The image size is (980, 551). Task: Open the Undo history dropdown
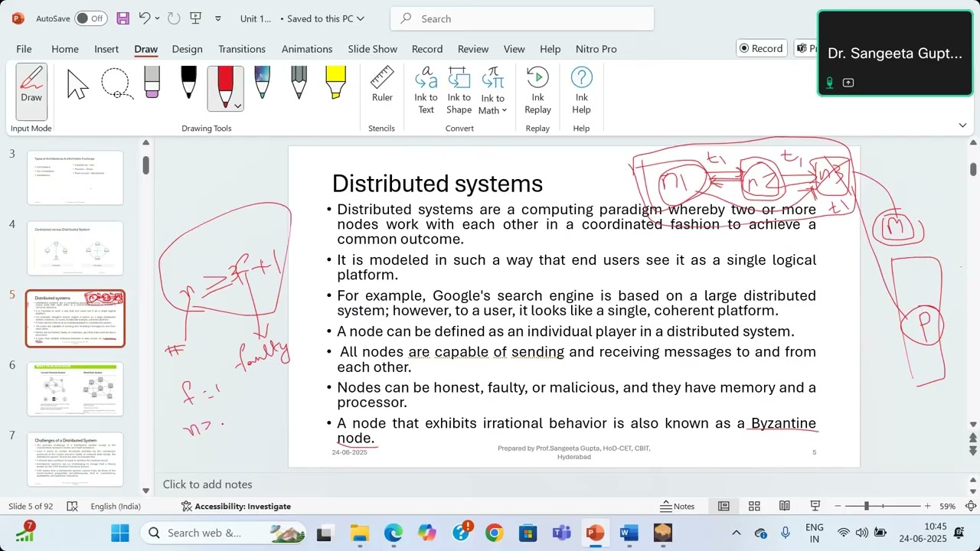pyautogui.click(x=157, y=18)
